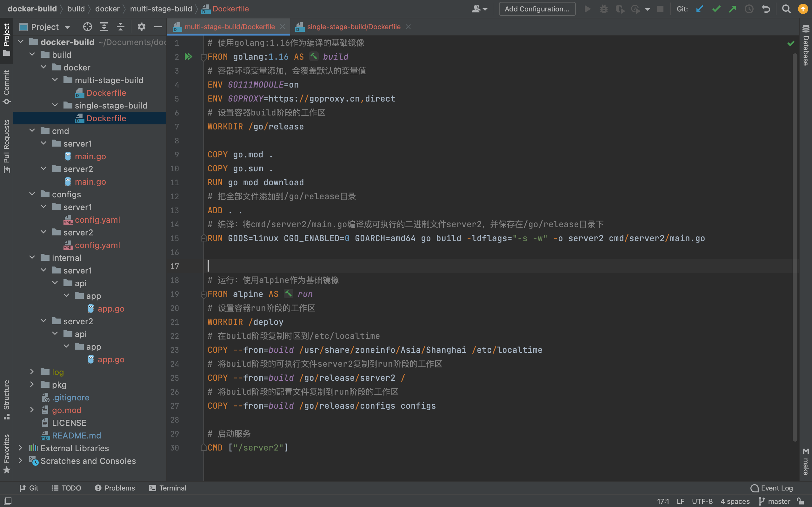
Task: Collapse the cmd folder in the project tree
Action: click(x=32, y=131)
